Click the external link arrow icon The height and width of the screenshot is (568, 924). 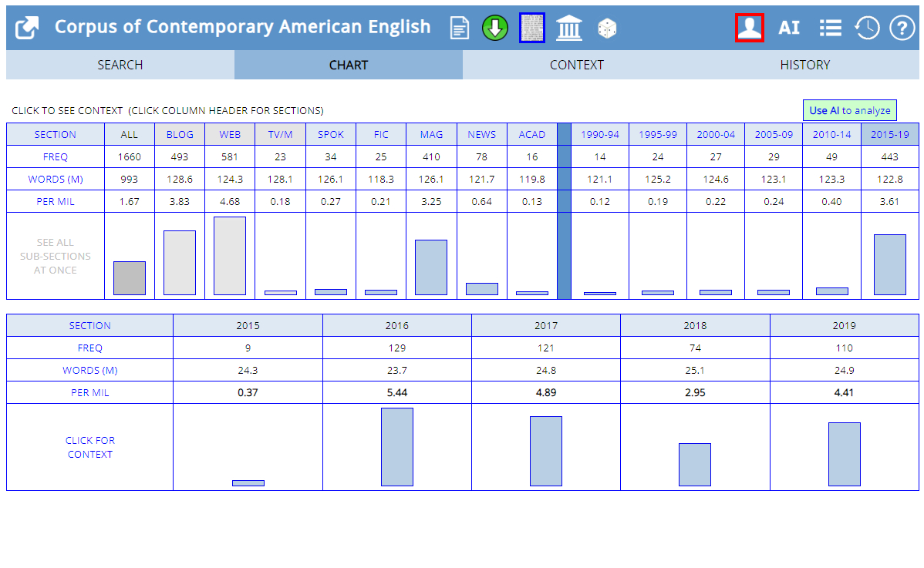[x=27, y=28]
